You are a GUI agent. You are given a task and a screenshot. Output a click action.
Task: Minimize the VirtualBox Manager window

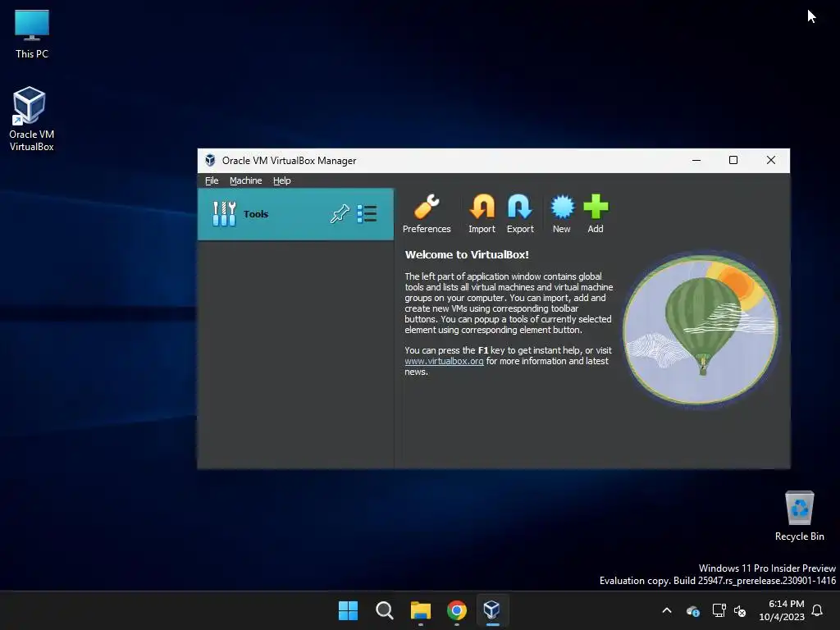click(x=696, y=160)
